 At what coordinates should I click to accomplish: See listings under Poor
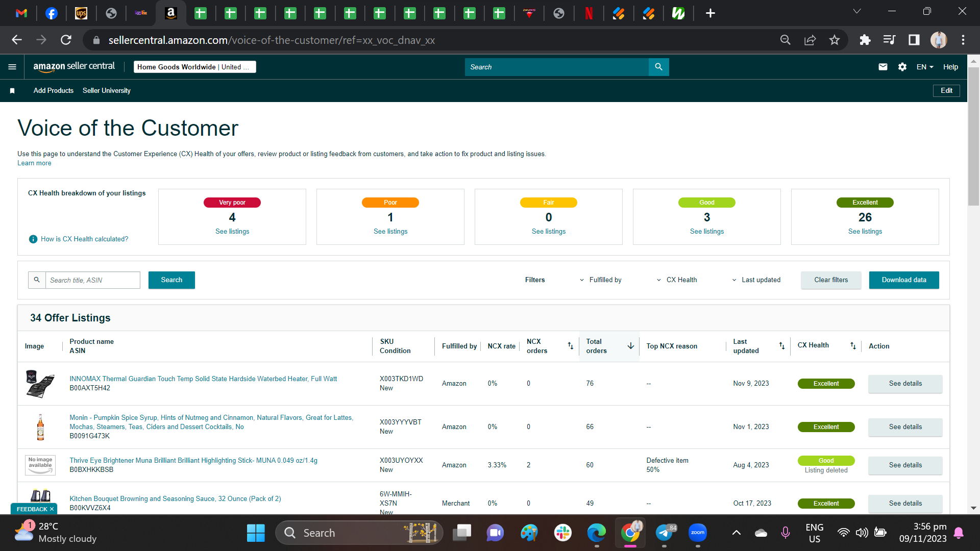point(390,232)
